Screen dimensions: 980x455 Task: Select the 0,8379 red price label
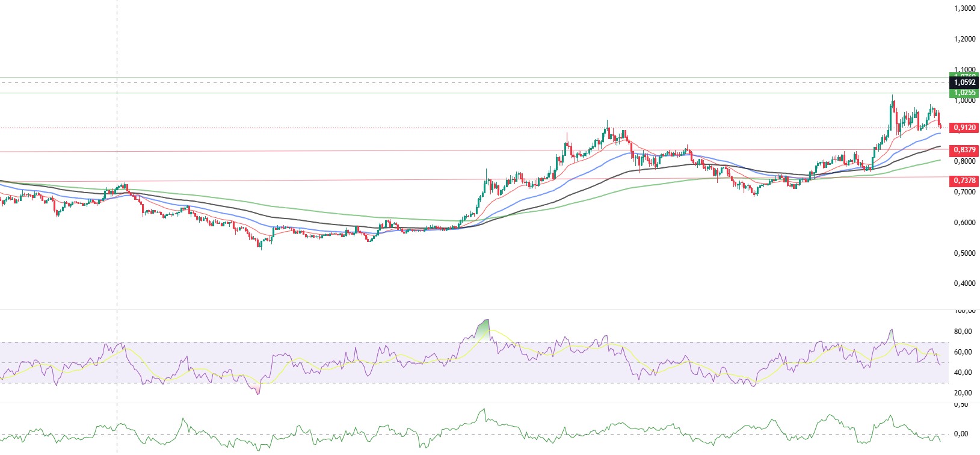(x=964, y=150)
